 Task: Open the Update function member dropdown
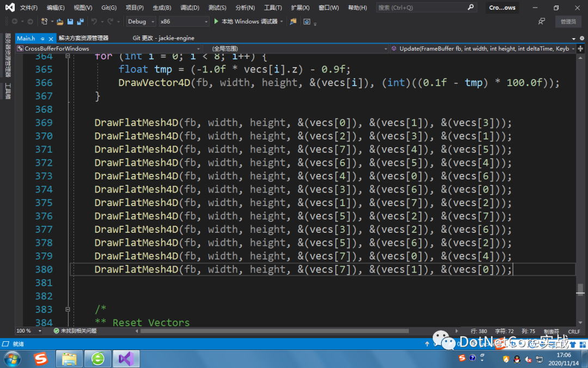pos(485,48)
